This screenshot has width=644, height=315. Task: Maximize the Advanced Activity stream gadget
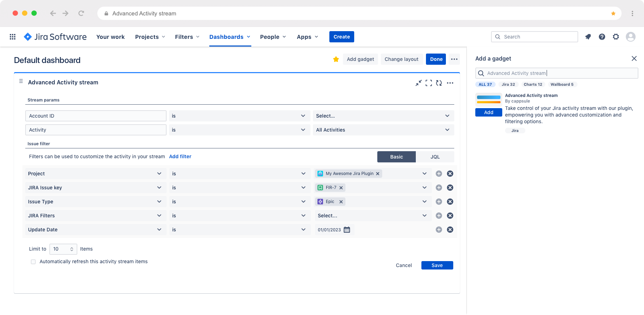click(x=429, y=83)
